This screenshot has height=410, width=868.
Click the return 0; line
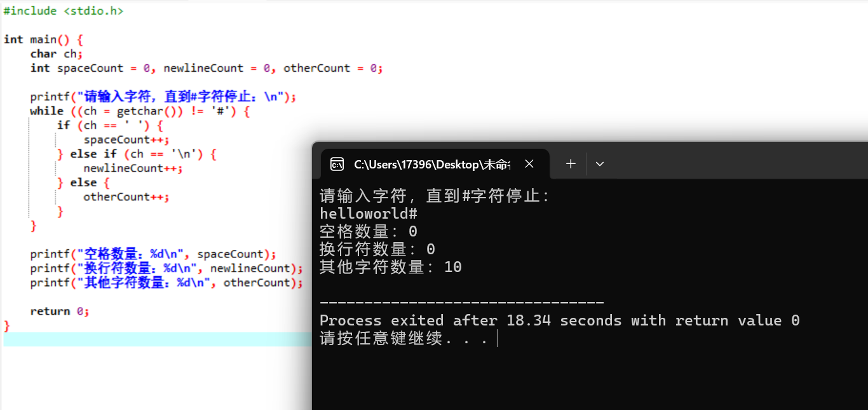pos(60,311)
